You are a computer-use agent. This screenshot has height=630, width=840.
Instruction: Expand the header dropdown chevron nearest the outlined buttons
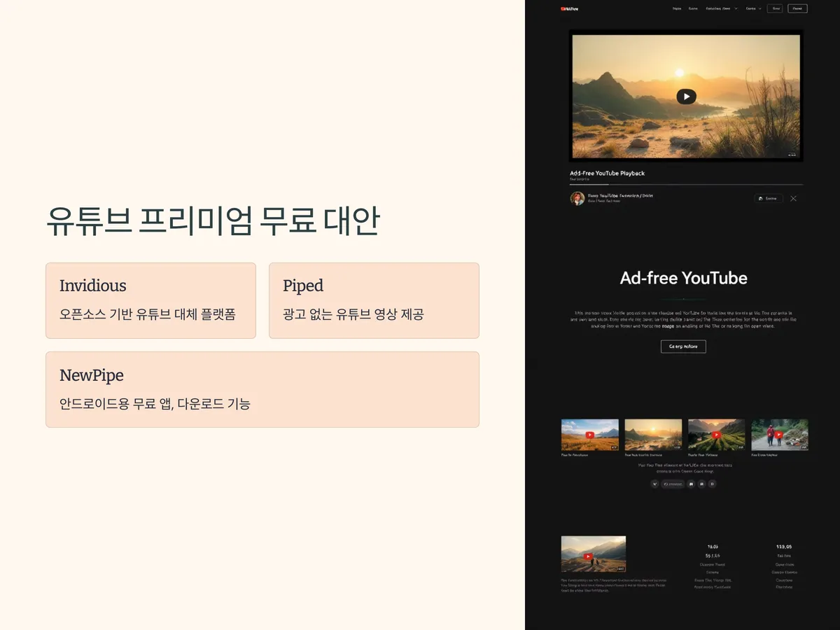tap(760, 8)
